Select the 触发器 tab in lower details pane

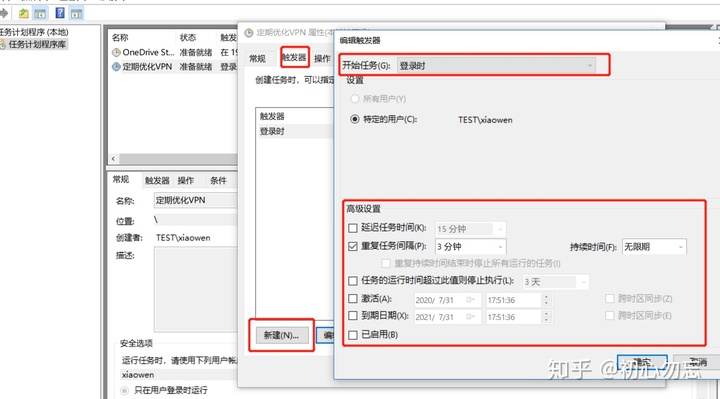coord(158,180)
